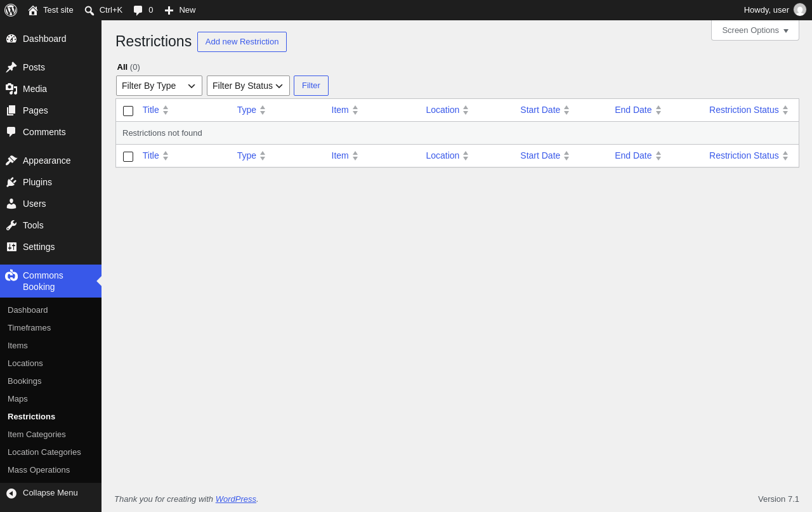Screen dimensions: 812x512
Task: Click sort arrows next to header Type
Action: pos(263,110)
